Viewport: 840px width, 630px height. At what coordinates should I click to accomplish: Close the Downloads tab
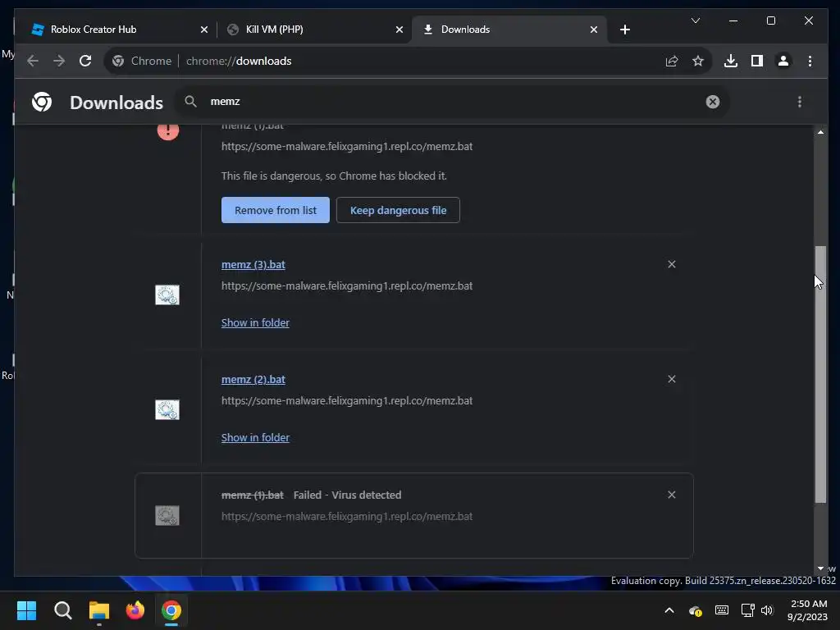pyautogui.click(x=594, y=30)
